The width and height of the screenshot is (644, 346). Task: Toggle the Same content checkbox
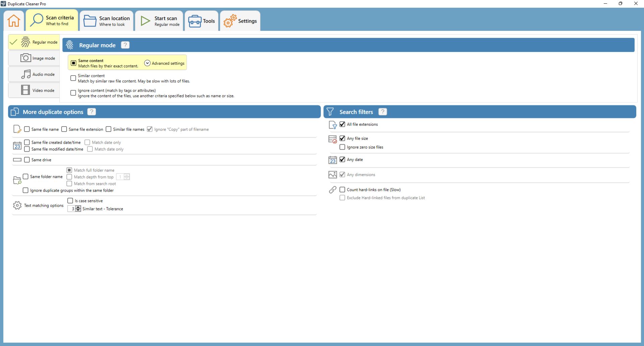click(x=73, y=63)
